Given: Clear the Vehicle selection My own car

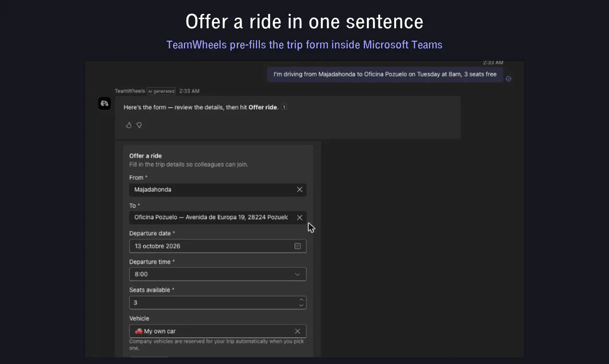Looking at the screenshot, I should point(297,331).
